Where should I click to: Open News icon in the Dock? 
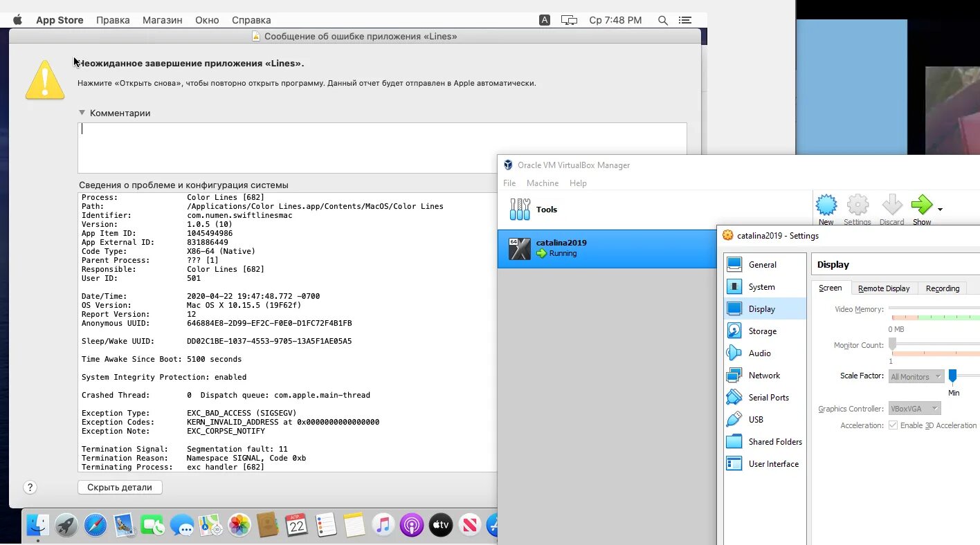(469, 526)
